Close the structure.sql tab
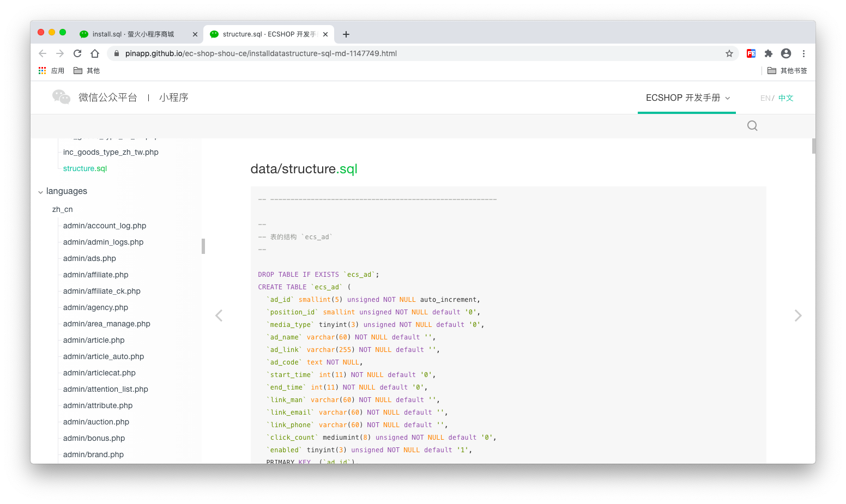The width and height of the screenshot is (846, 504). coord(325,34)
